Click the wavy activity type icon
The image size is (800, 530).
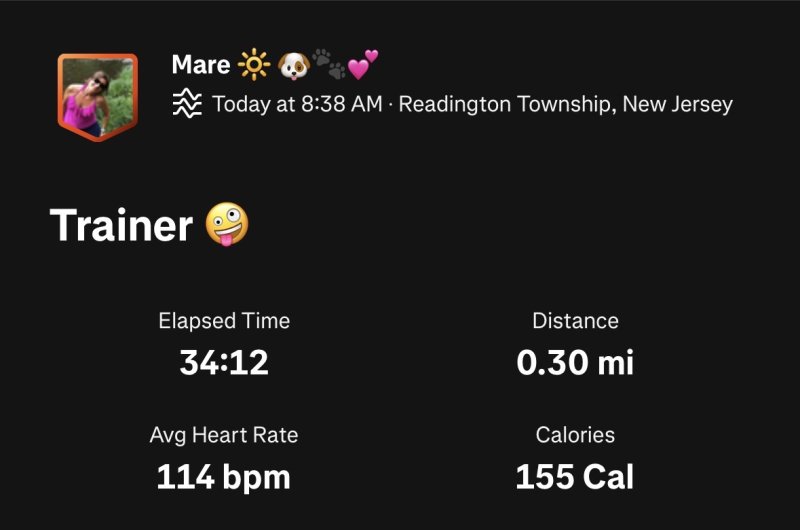[187, 104]
